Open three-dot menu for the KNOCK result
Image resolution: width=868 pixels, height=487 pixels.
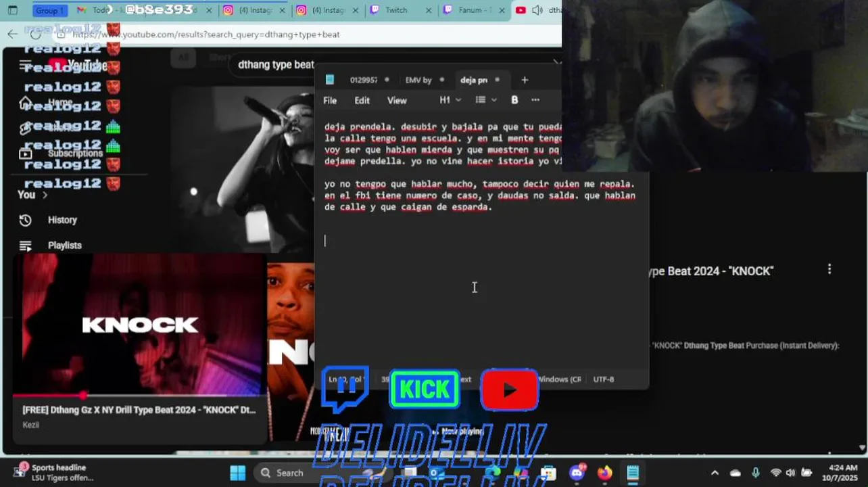click(x=829, y=269)
